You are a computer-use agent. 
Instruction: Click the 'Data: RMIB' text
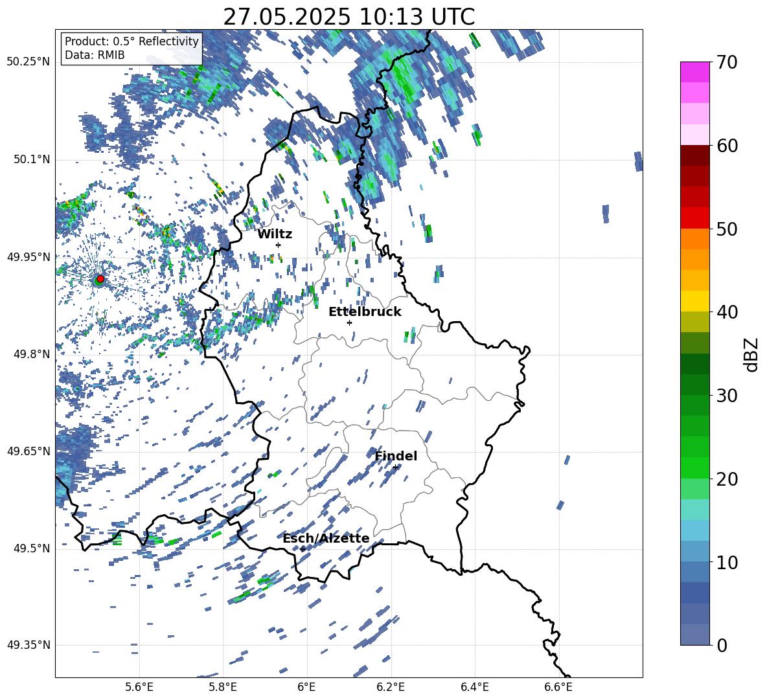95,55
